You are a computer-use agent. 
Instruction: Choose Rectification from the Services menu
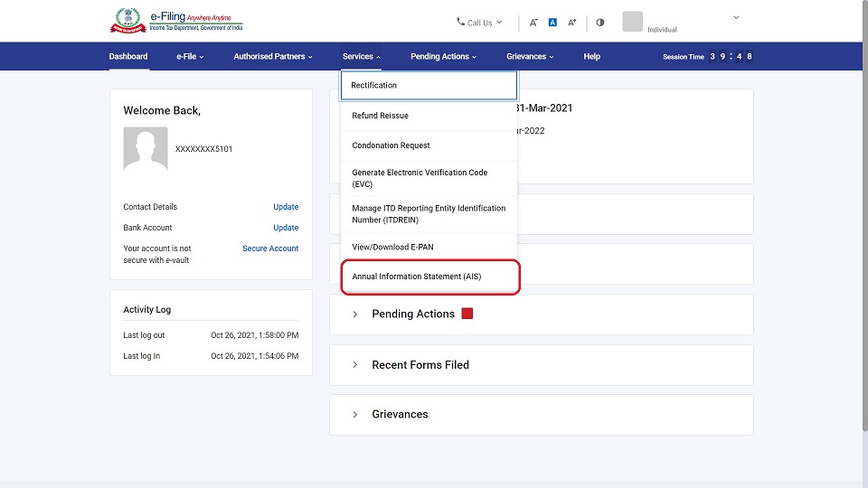pos(374,85)
